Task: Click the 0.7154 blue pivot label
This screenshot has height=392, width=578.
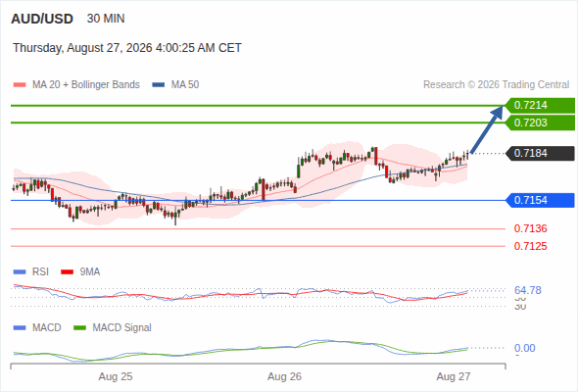Action: pos(540,200)
